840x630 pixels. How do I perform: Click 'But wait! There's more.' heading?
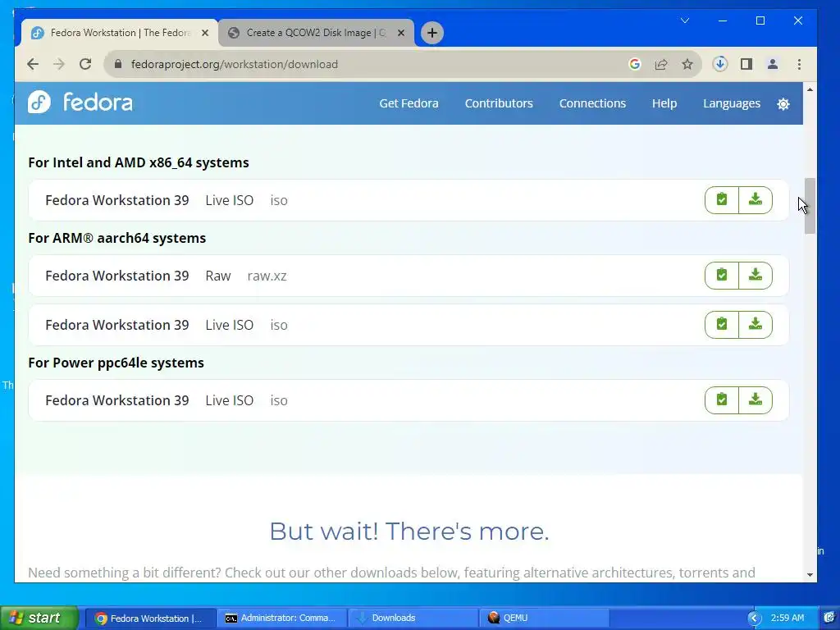(409, 532)
